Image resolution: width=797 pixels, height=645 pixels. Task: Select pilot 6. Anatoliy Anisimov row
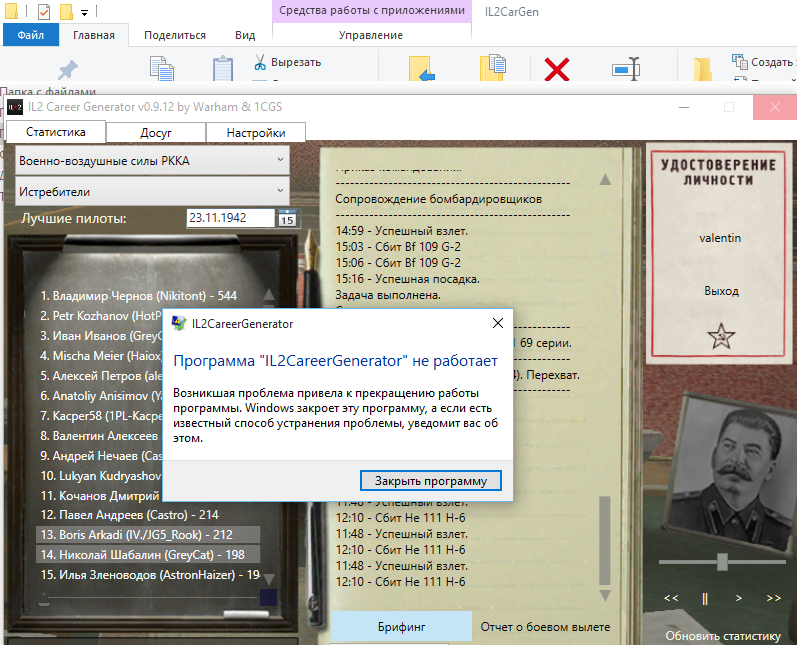101,395
